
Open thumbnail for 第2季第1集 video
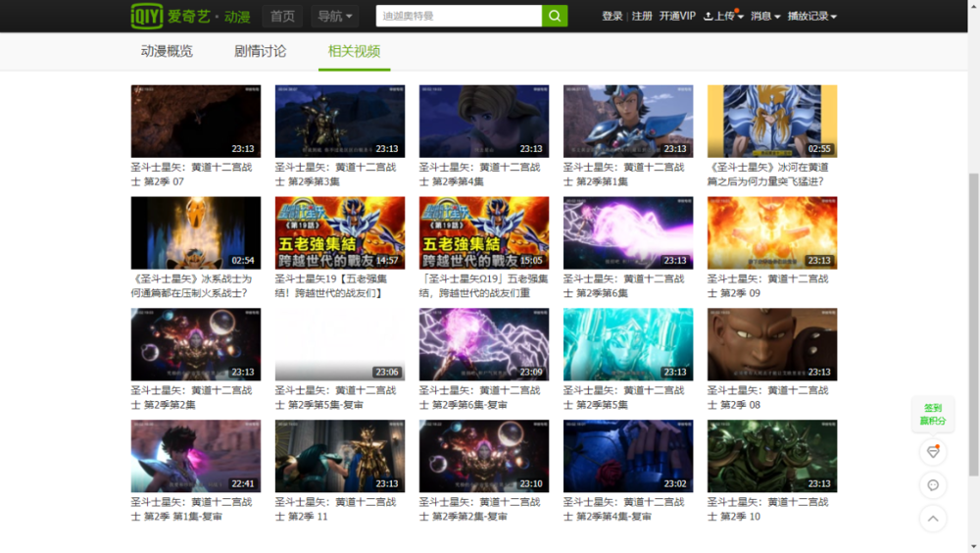(x=628, y=122)
